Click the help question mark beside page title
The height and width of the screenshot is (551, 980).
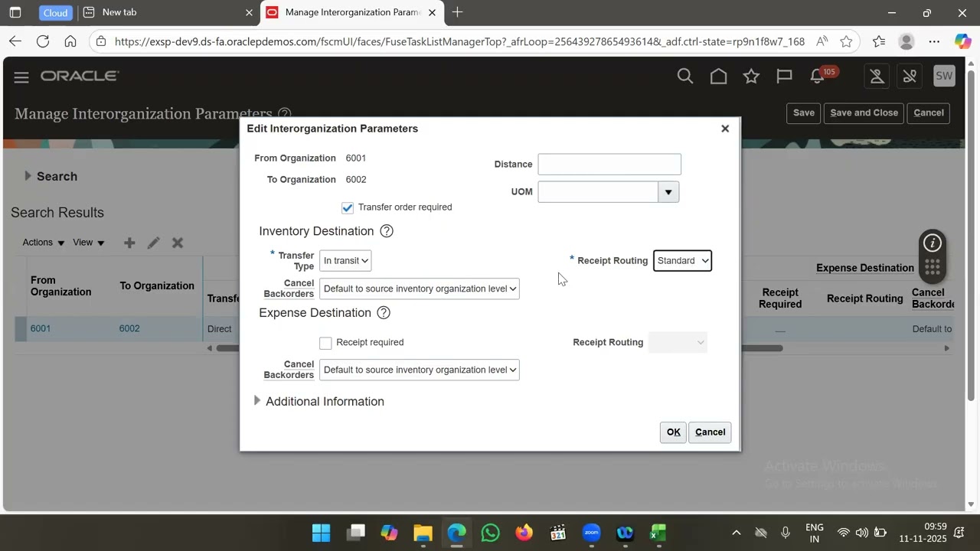click(285, 114)
